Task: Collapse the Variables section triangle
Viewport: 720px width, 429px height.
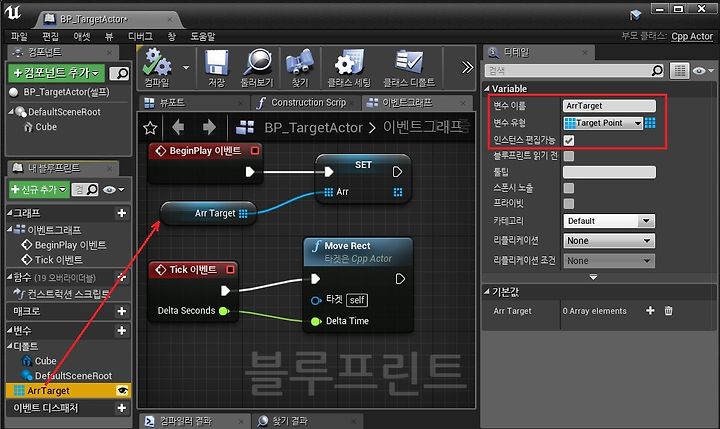Action: [x=9, y=330]
